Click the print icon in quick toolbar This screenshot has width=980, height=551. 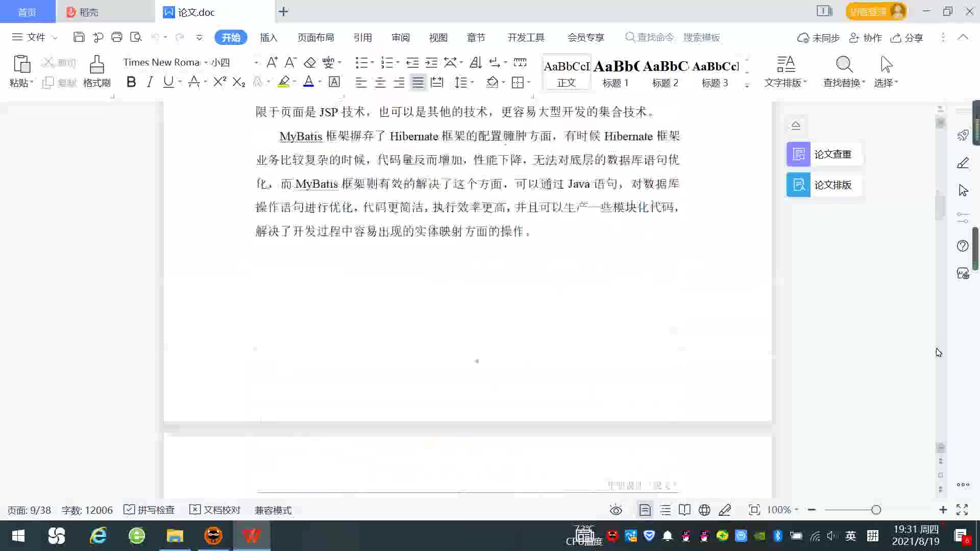[117, 37]
